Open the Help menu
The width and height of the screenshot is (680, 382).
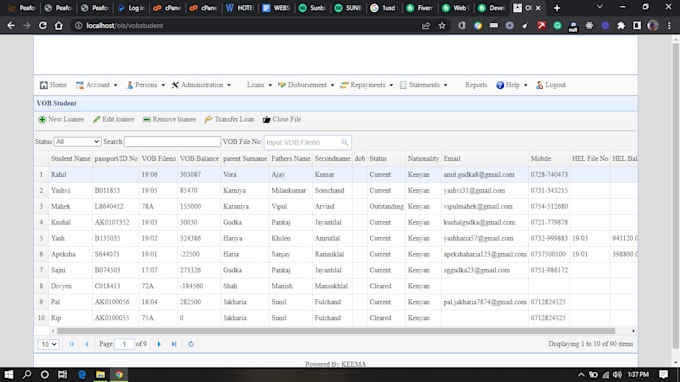click(x=512, y=85)
